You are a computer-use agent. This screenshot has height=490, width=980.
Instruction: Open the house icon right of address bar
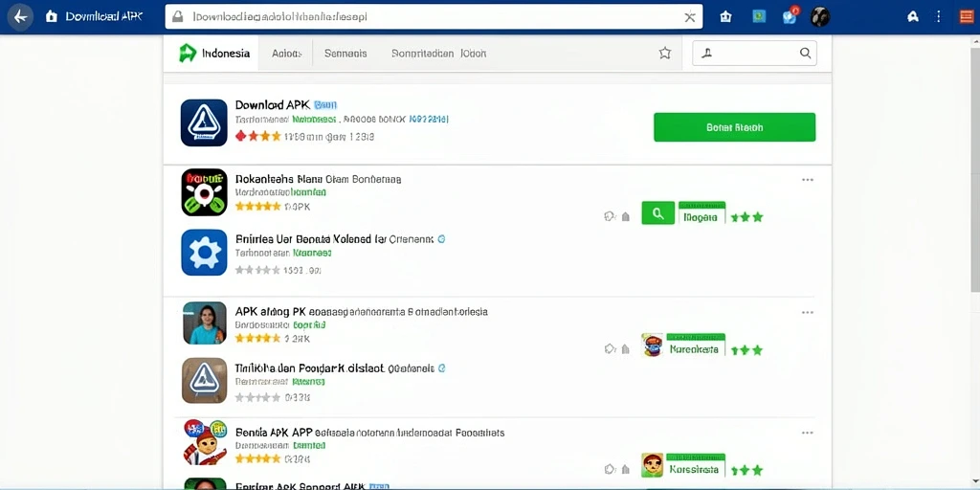click(x=725, y=17)
